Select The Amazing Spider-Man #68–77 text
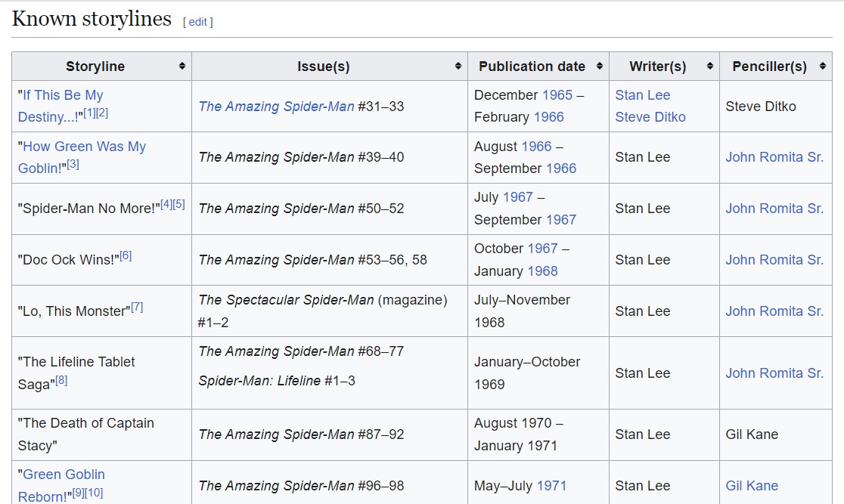 point(301,352)
